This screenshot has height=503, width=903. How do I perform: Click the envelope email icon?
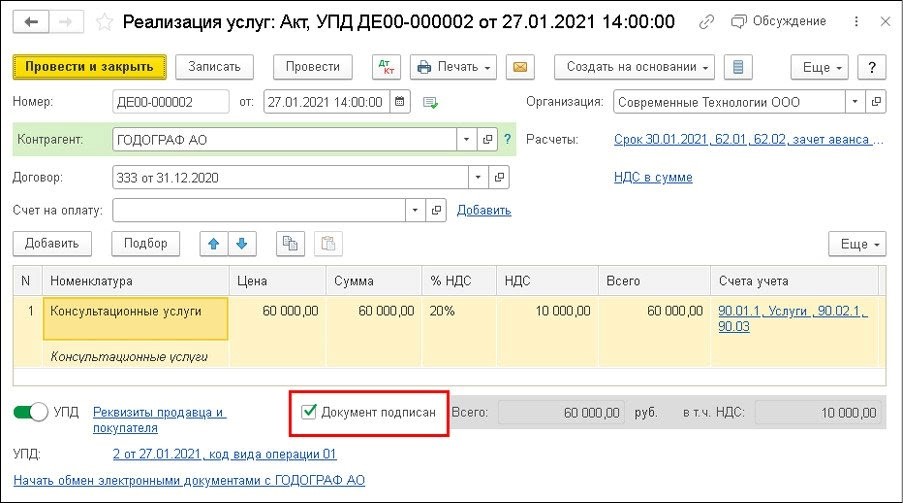click(x=520, y=67)
